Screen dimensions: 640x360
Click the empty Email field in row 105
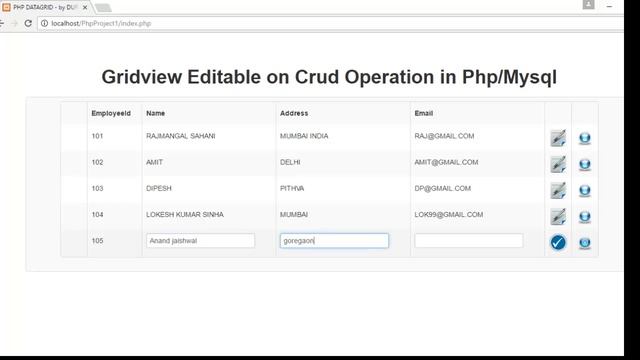click(x=469, y=241)
